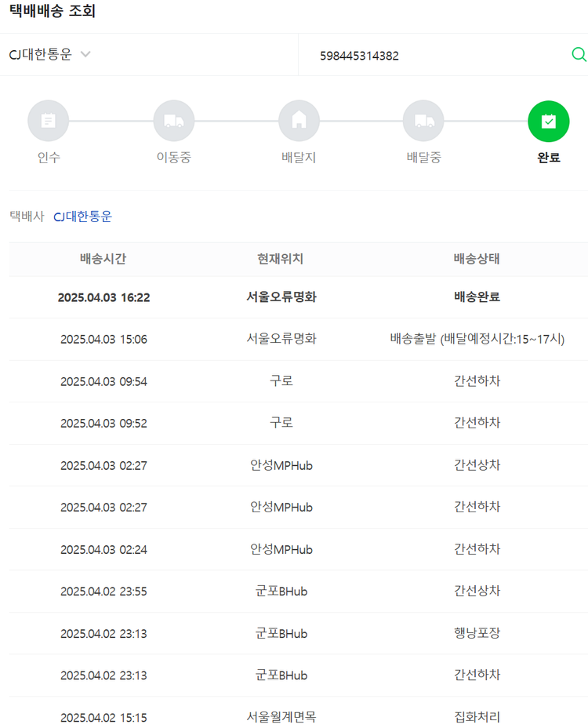Click the 현재위치 column header
Viewport: 588px width, 728px height.
pos(281,259)
